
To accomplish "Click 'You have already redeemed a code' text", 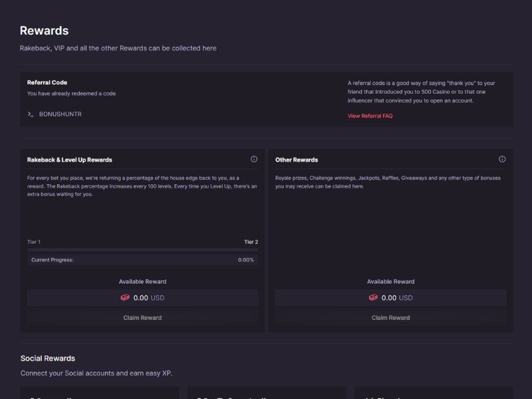I will coord(71,93).
